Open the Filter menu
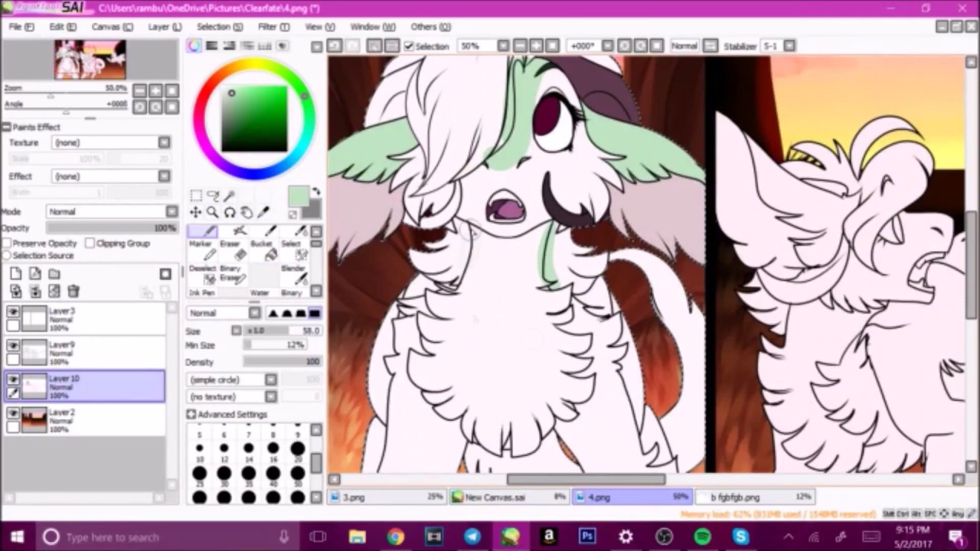Screen dimensions: 980x551 [x=273, y=27]
